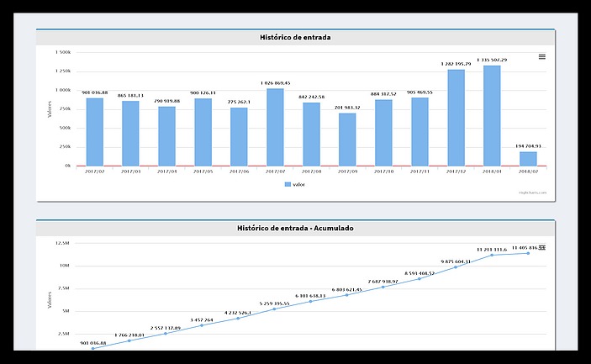591x364 pixels.
Task: Toggle the valor series in the legend
Action: pyautogui.click(x=294, y=183)
